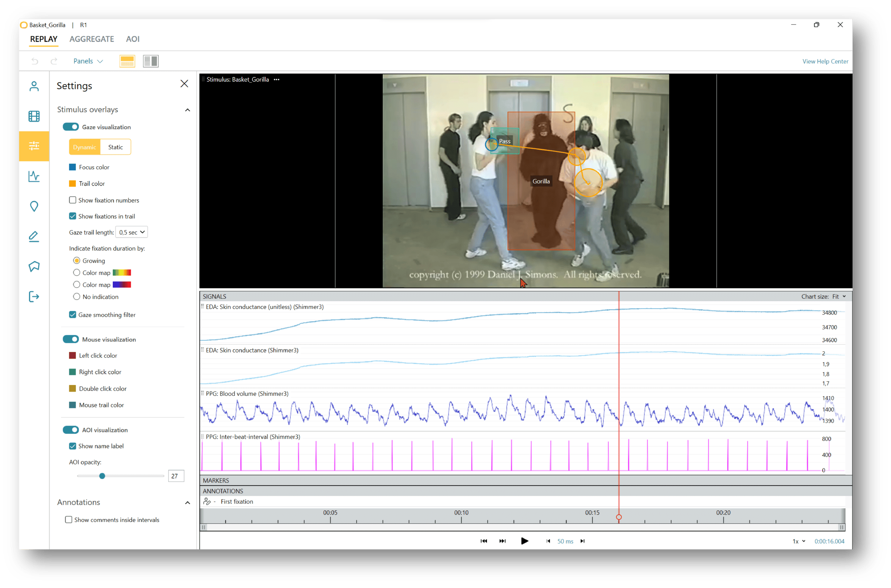Open the stimuli film-grid sidebar icon
This screenshot has height=588, width=891.
point(34,116)
